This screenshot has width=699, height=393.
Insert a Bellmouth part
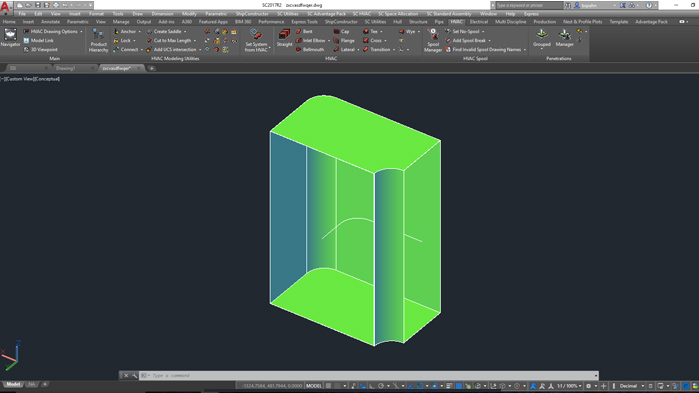pos(310,49)
